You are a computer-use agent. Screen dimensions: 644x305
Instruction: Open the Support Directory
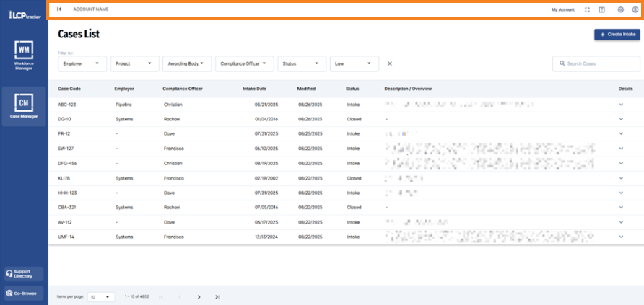point(24,274)
